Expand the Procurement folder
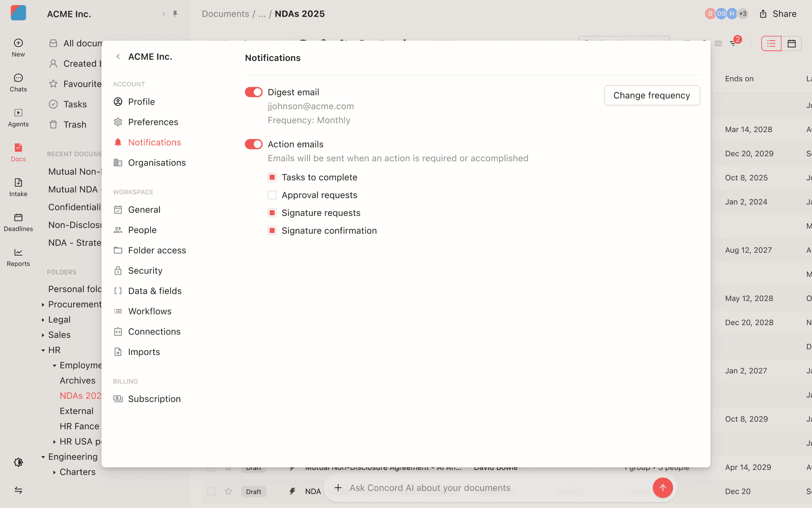The image size is (812, 508). pyautogui.click(x=43, y=305)
